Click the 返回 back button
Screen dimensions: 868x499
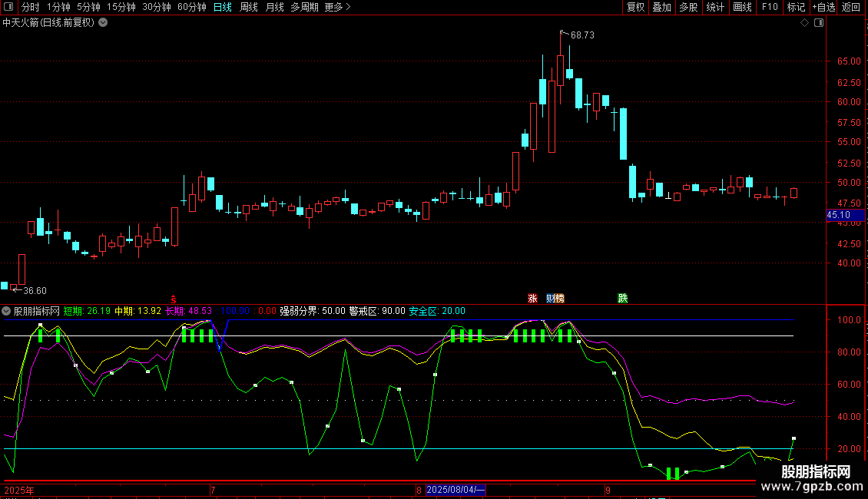[x=851, y=8]
